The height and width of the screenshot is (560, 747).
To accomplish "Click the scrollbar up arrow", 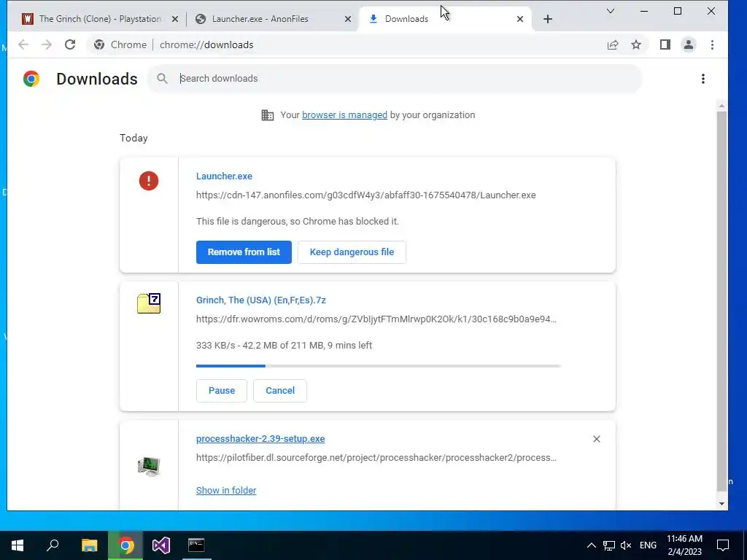I will (721, 106).
